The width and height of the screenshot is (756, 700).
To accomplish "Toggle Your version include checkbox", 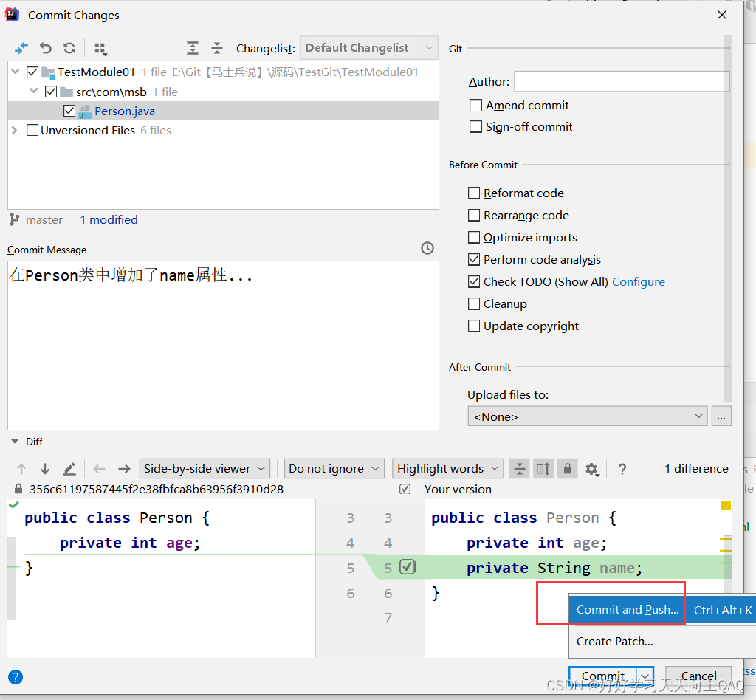I will pos(405,490).
